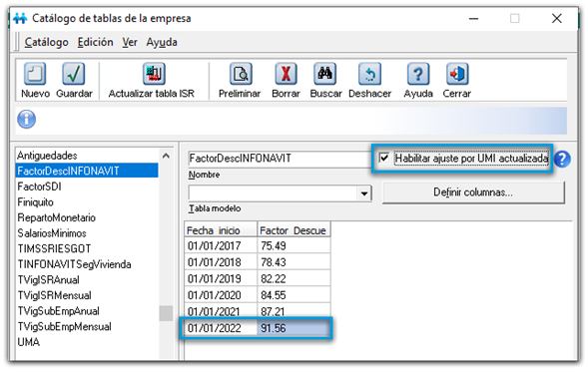
Task: Select FactorDescINFONAVIT in the list
Action: 87,171
